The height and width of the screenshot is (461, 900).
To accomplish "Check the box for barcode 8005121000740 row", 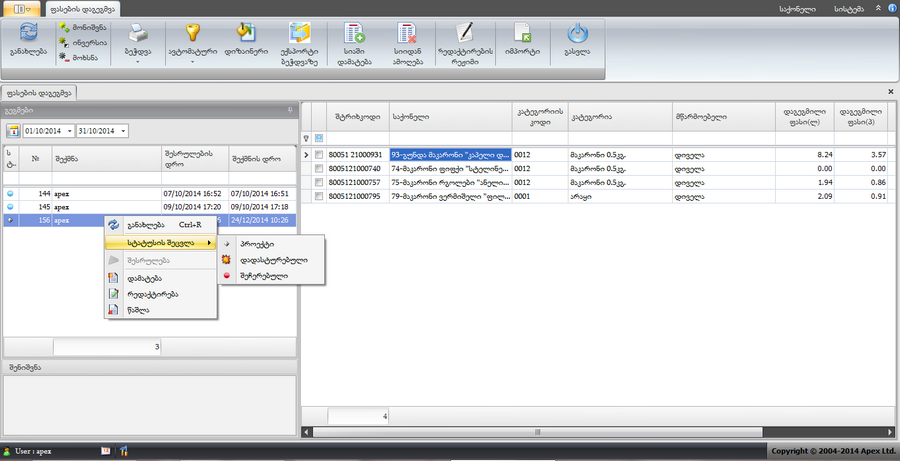I will point(319,169).
